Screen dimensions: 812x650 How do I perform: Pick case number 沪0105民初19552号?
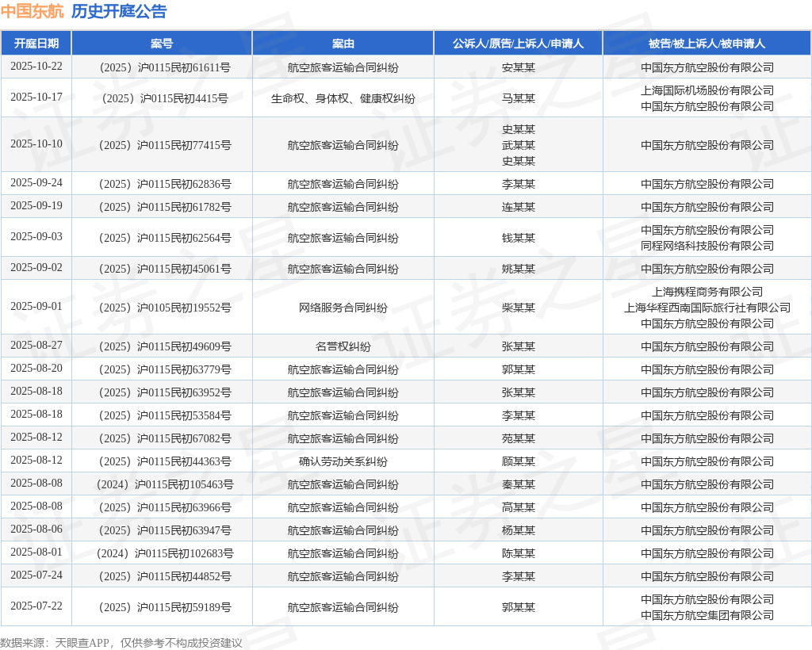(x=165, y=308)
